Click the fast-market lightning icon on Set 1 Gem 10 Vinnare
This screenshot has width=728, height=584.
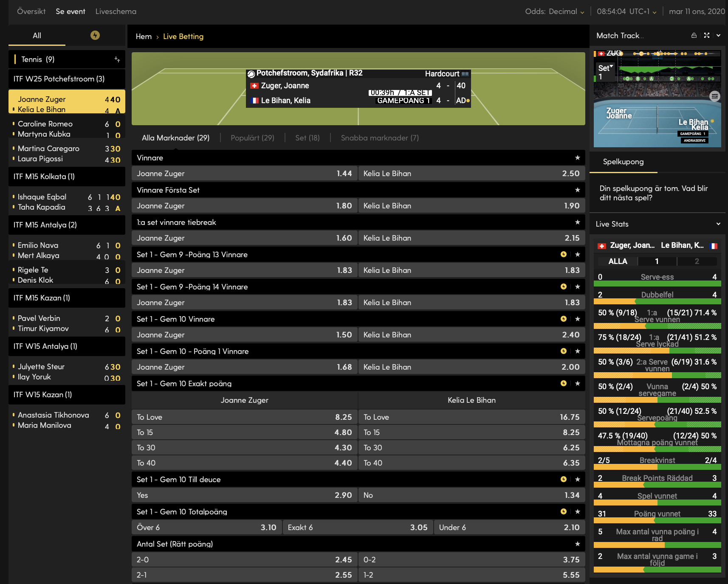click(563, 319)
